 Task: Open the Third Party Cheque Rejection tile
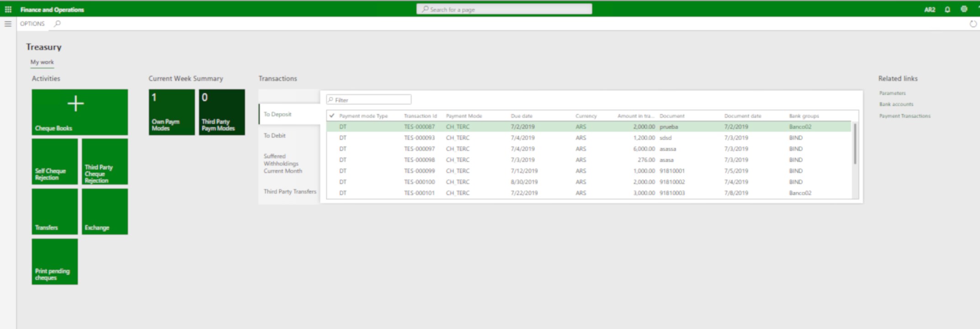point(105,162)
